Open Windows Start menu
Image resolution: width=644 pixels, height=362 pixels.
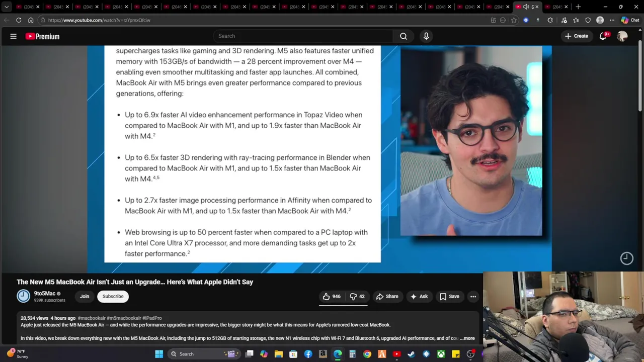pyautogui.click(x=159, y=354)
